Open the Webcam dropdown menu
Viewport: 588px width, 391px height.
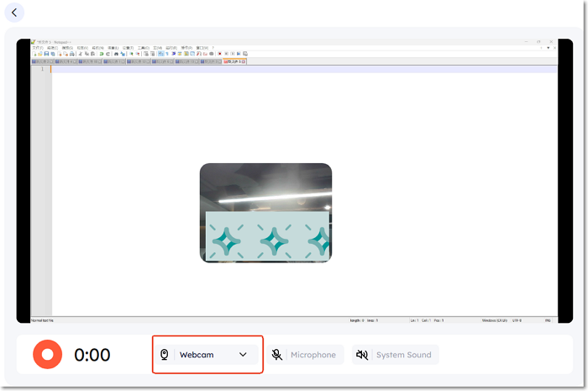click(x=207, y=355)
